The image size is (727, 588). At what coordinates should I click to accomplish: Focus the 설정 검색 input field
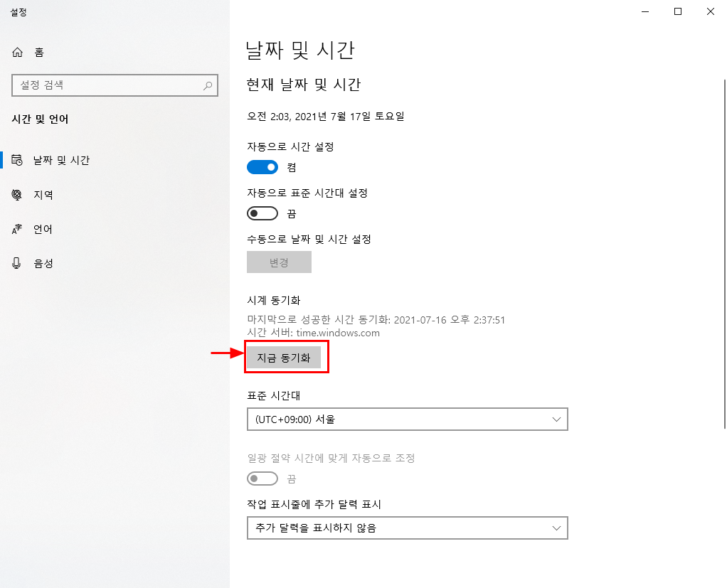pyautogui.click(x=115, y=85)
